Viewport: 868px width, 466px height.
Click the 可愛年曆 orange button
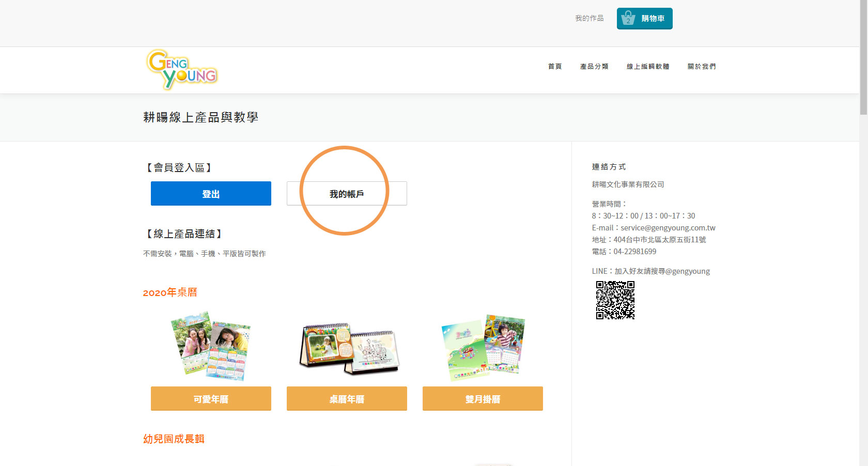point(211,399)
